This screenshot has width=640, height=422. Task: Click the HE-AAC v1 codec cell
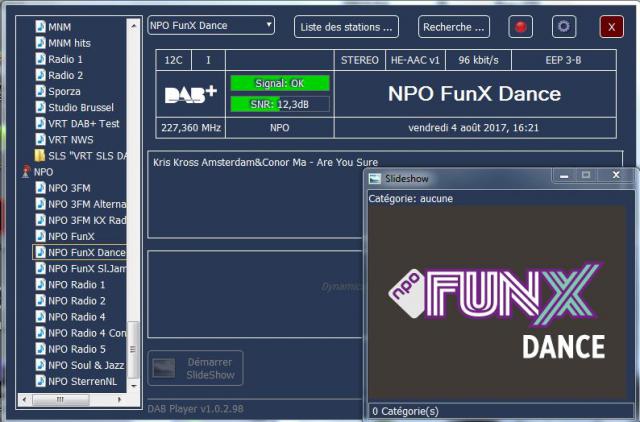[x=415, y=60]
